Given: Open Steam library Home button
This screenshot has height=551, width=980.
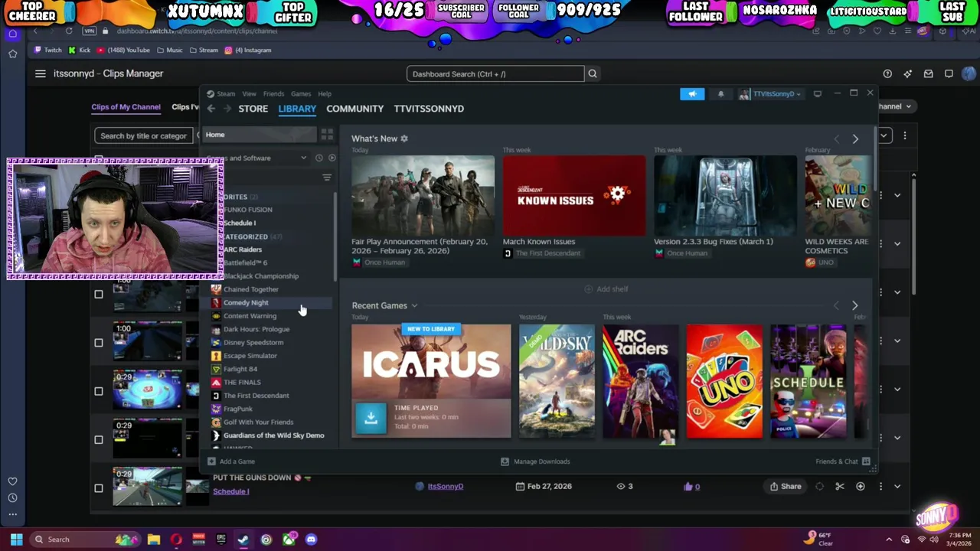Looking at the screenshot, I should (259, 135).
